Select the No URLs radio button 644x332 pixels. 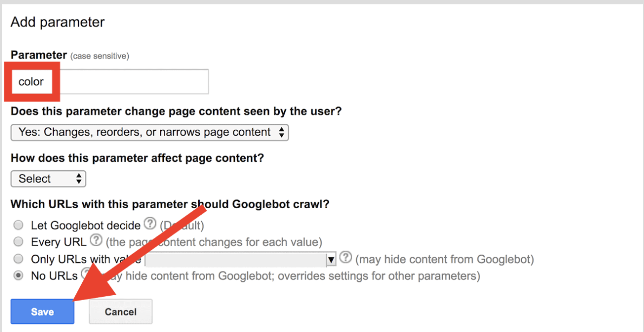tap(18, 276)
